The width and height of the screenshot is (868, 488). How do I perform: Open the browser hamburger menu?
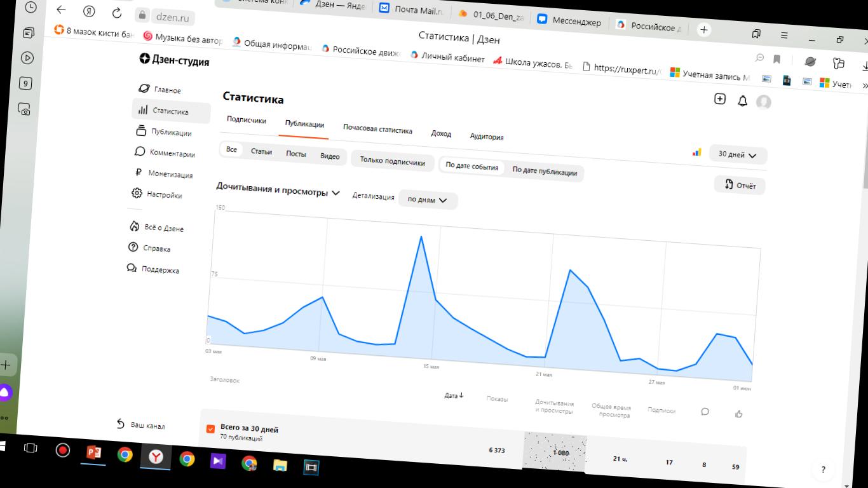(x=785, y=36)
